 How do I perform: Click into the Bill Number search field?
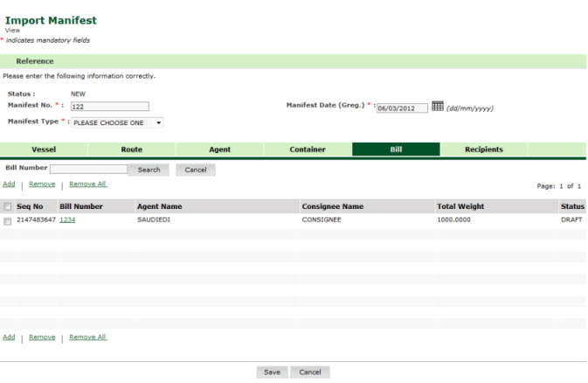coord(88,170)
